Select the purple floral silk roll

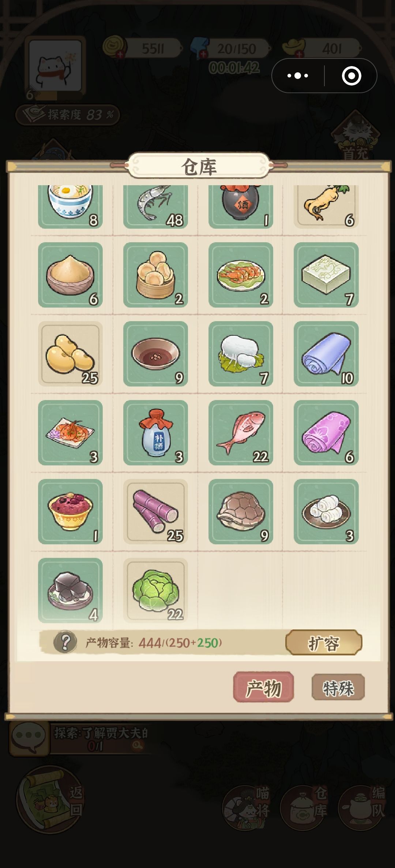click(326, 433)
